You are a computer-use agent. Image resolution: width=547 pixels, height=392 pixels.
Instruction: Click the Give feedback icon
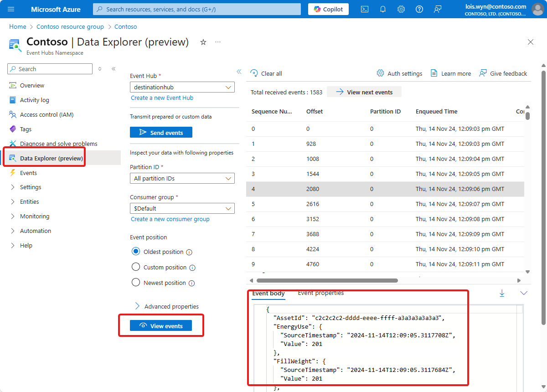click(483, 73)
